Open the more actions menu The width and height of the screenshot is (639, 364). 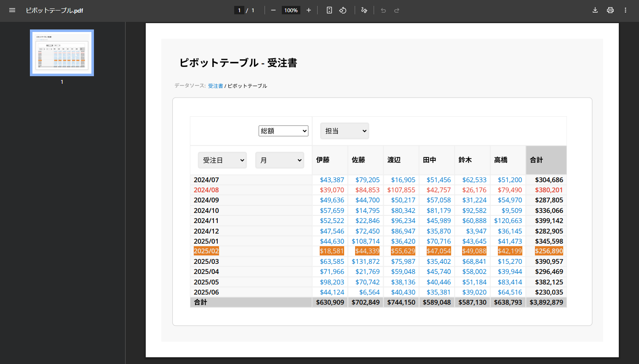pos(626,10)
